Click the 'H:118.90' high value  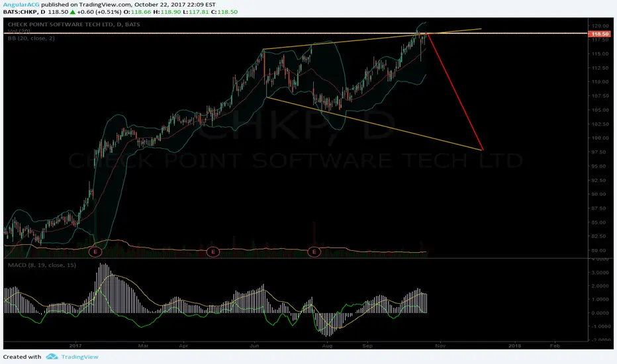167,12
